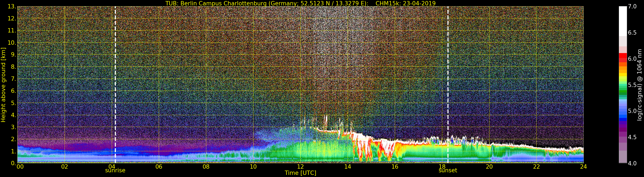Click the plot title mentioning Berlin Campus Charlottenburg
Image resolution: width=644 pixels, height=177 pixels.
click(300, 3)
